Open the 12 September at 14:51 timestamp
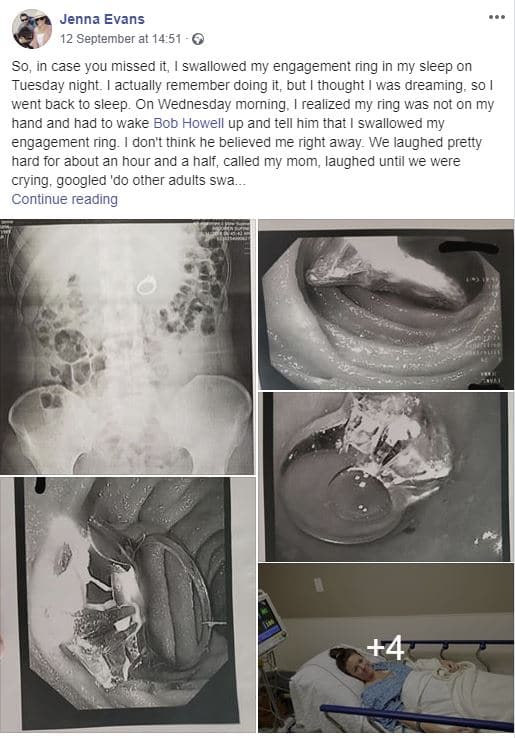This screenshot has width=515, height=738. pyautogui.click(x=121, y=39)
